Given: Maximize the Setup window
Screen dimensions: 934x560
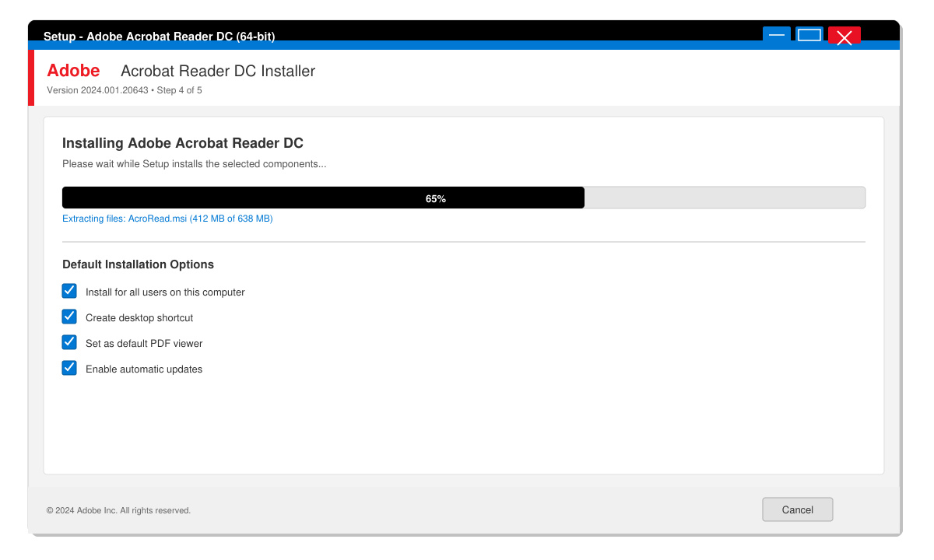Looking at the screenshot, I should (x=809, y=36).
